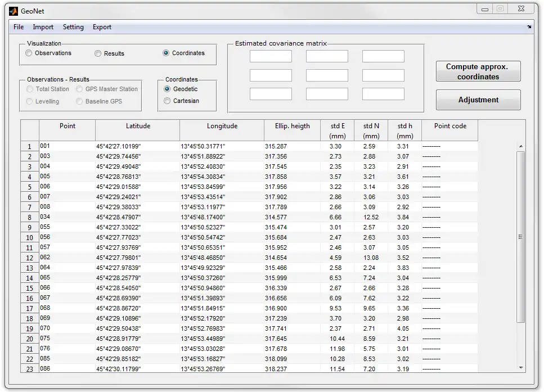Click Compute approx. coordinates button
Image resolution: width=544 pixels, height=392 pixels.
click(x=478, y=71)
